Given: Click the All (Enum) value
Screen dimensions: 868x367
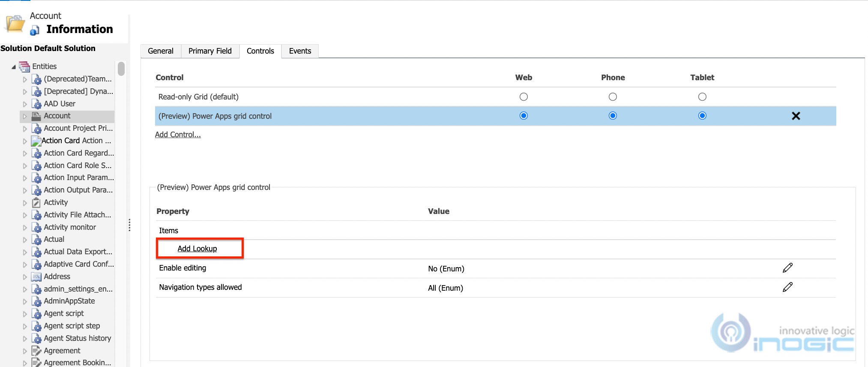Looking at the screenshot, I should [446, 288].
